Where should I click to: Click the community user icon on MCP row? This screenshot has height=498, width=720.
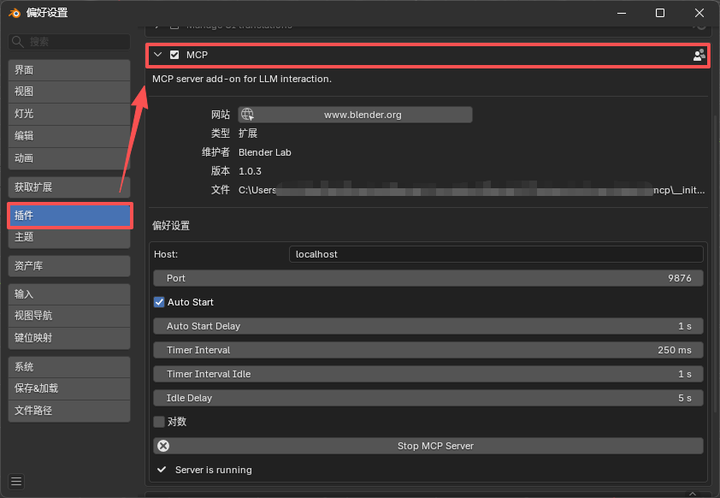click(699, 55)
